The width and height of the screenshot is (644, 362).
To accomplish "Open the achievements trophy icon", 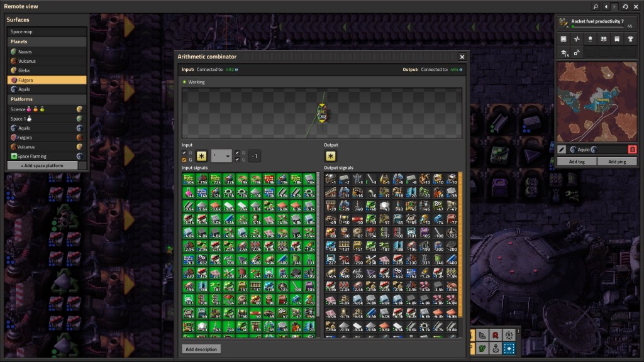I will pos(630,39).
